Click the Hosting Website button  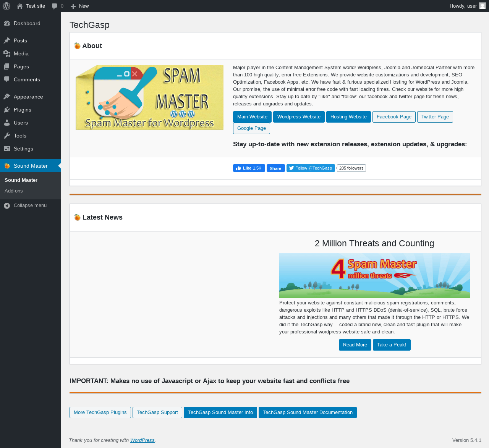click(x=348, y=117)
